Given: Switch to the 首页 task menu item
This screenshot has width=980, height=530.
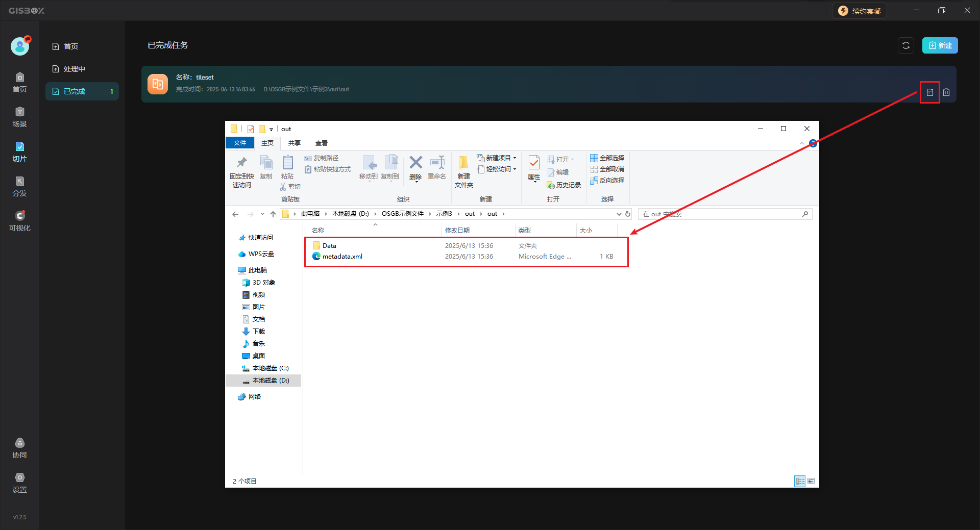Looking at the screenshot, I should click(82, 46).
